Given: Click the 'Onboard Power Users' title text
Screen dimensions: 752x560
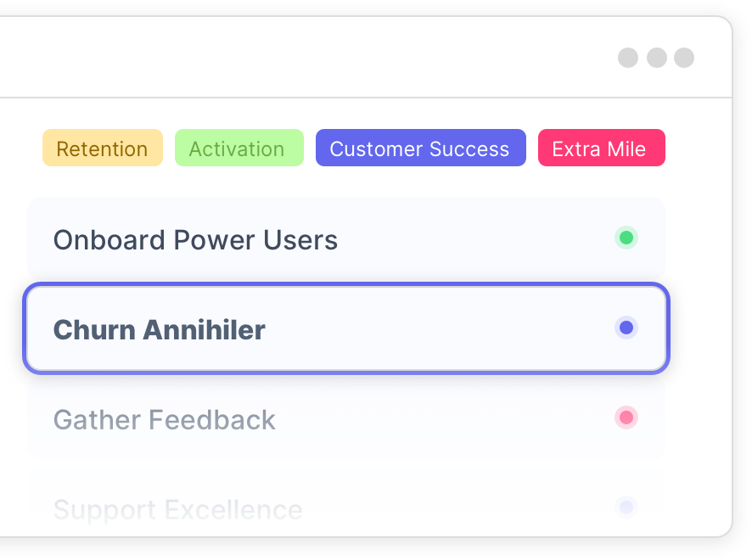Looking at the screenshot, I should click(195, 240).
